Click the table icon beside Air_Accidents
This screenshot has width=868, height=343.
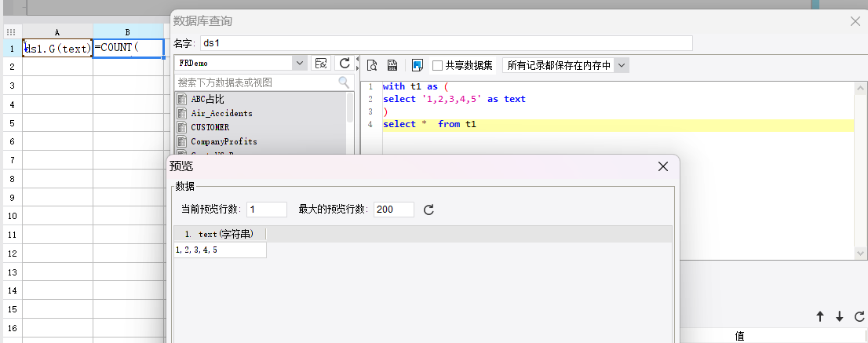coord(181,113)
